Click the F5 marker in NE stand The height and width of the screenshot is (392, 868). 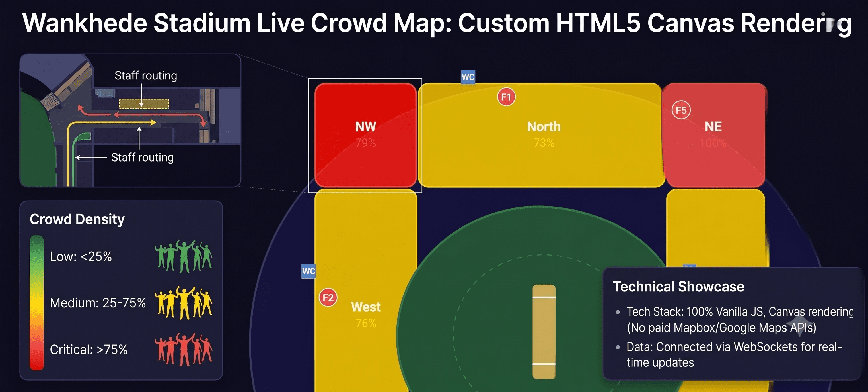(x=681, y=110)
